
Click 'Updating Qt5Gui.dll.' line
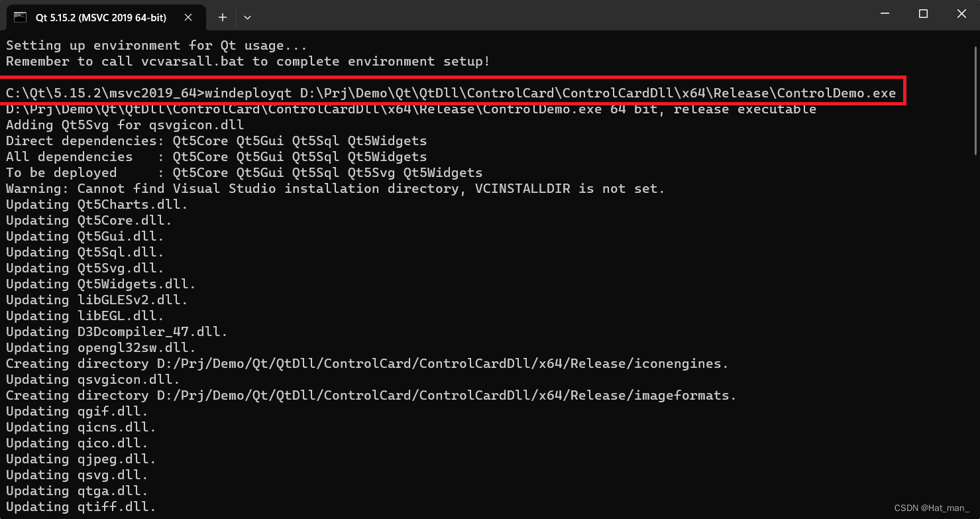click(85, 237)
